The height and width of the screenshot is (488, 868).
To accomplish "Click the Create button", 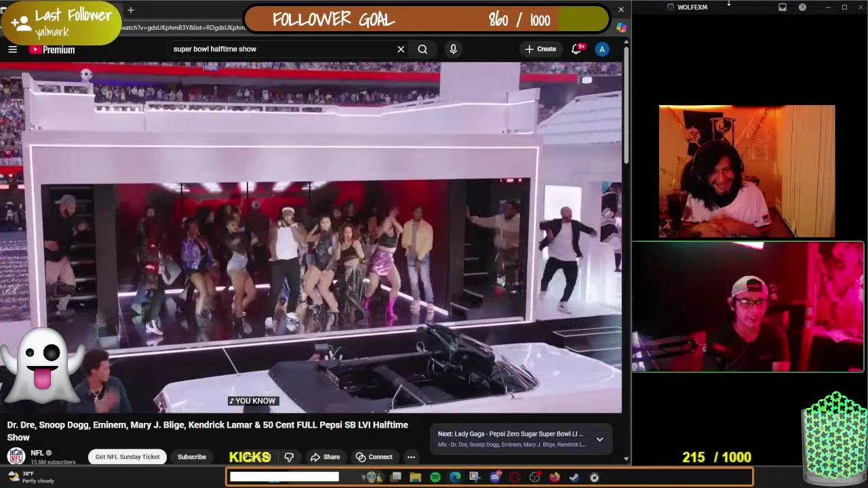I will [540, 49].
